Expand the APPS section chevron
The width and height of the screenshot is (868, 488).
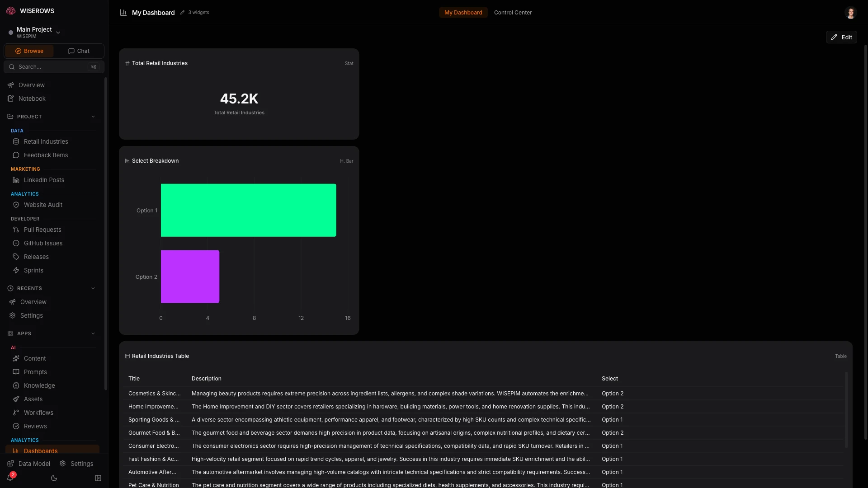(93, 333)
